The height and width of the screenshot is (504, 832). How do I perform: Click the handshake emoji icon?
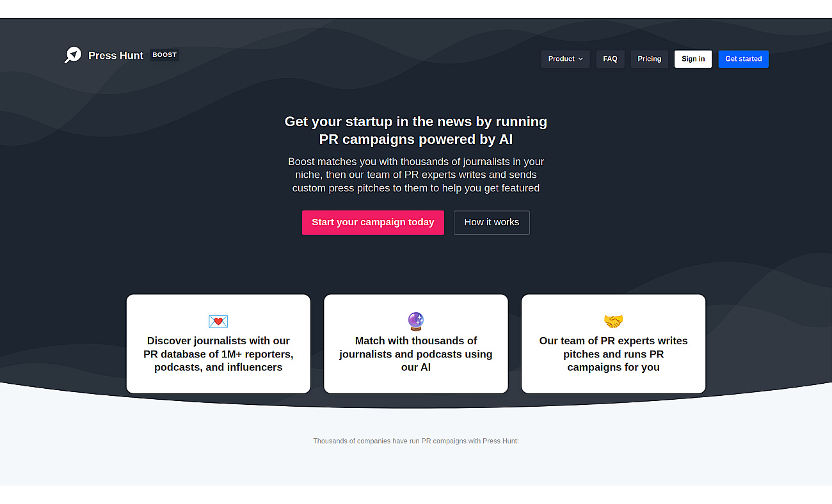point(613,321)
